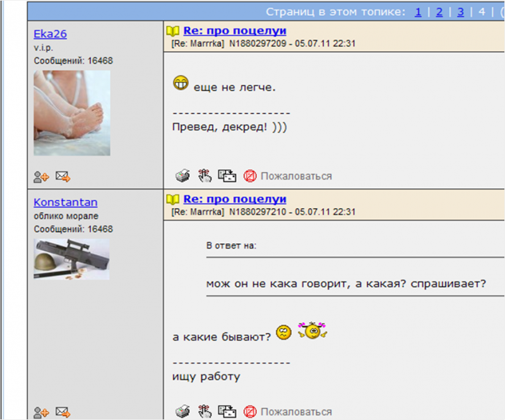Jump to page 3 of the topic

(x=461, y=11)
